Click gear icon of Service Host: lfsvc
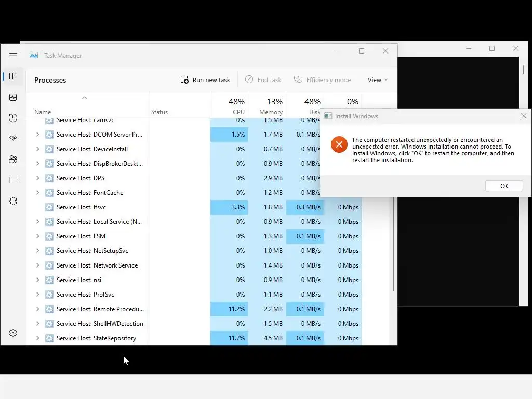Viewport: 532px width, 399px height. pyautogui.click(x=49, y=207)
